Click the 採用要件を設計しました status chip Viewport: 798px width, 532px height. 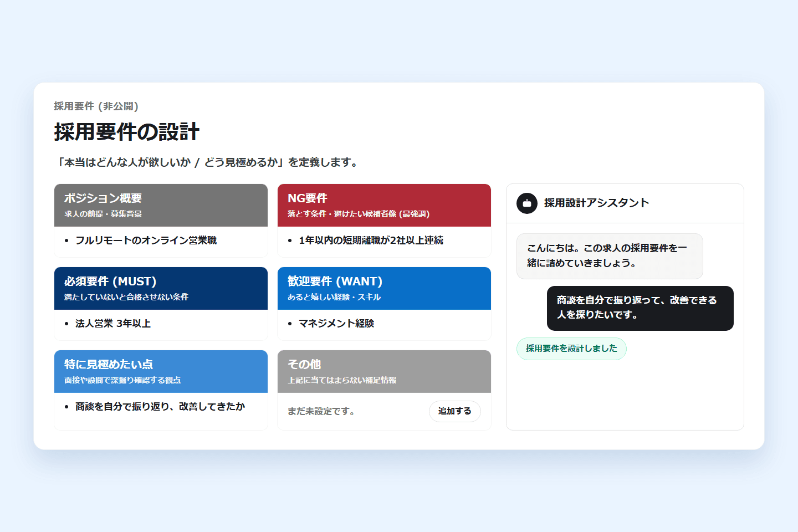(571, 349)
